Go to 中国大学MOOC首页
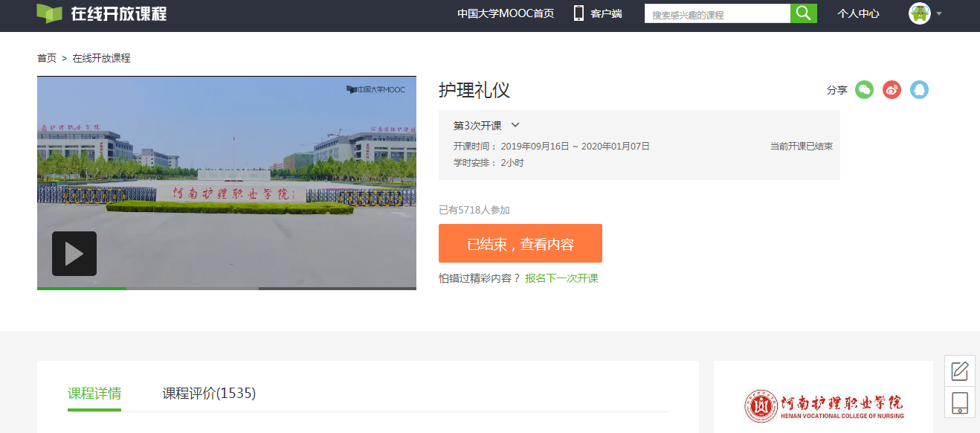The width and height of the screenshot is (980, 433). click(506, 13)
